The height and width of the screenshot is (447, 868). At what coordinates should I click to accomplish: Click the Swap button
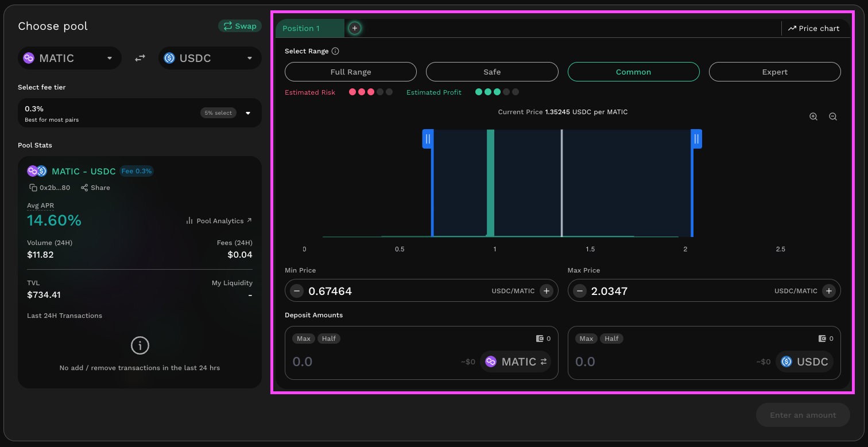pos(240,26)
